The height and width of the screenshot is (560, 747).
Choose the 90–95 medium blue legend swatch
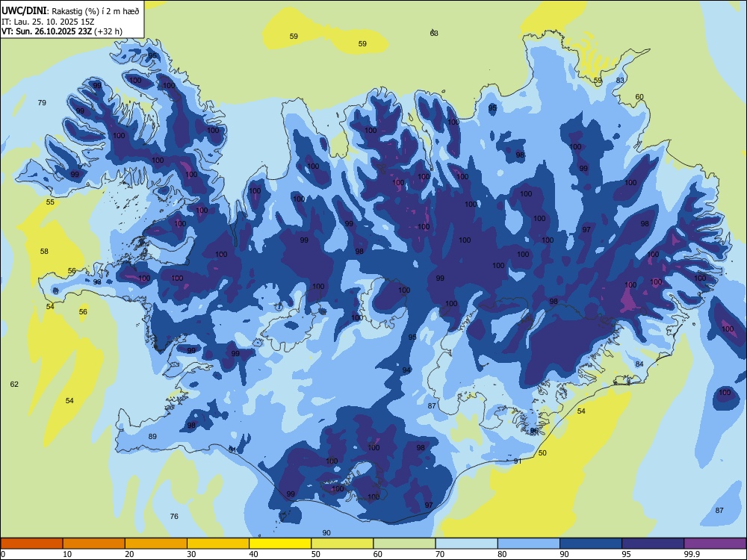coord(591,544)
